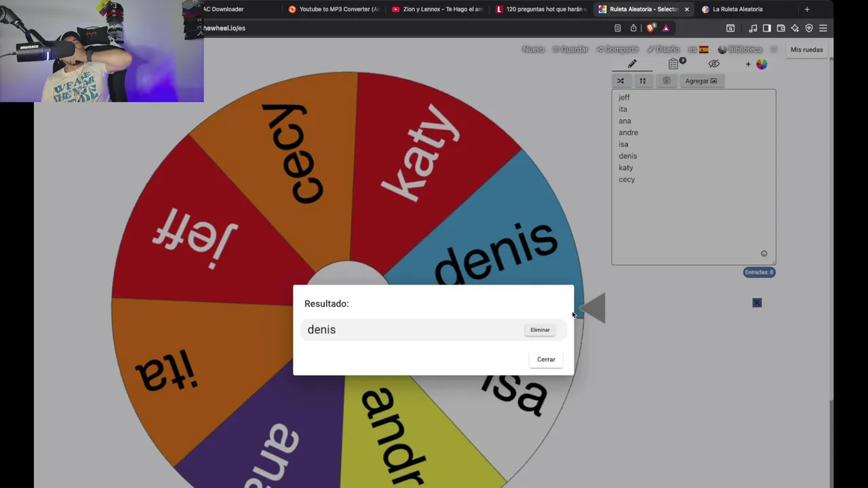Select the result text 'denis' in dialog
The height and width of the screenshot is (488, 868).
click(321, 329)
